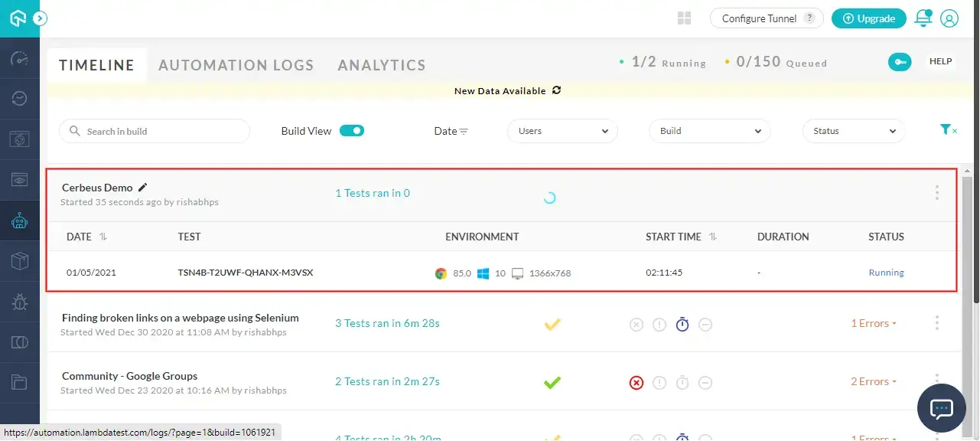Click the Upgrade button
The width and height of the screenshot is (980, 441).
click(868, 18)
